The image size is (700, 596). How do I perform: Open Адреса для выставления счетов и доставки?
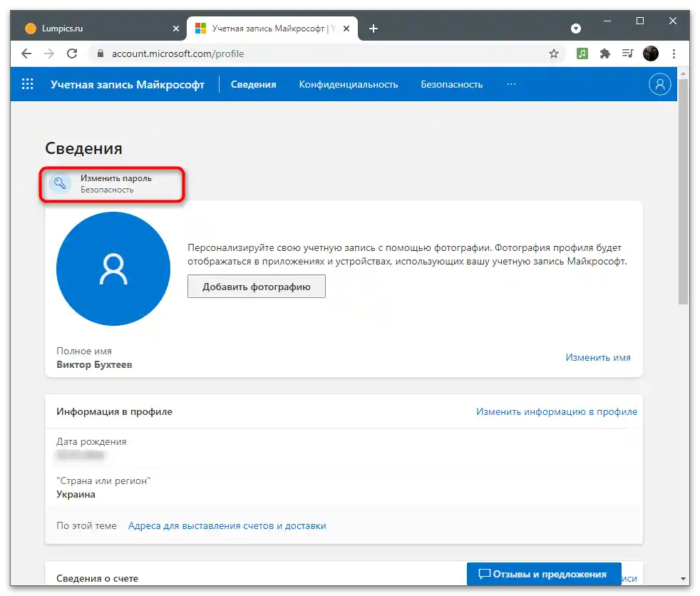click(227, 526)
